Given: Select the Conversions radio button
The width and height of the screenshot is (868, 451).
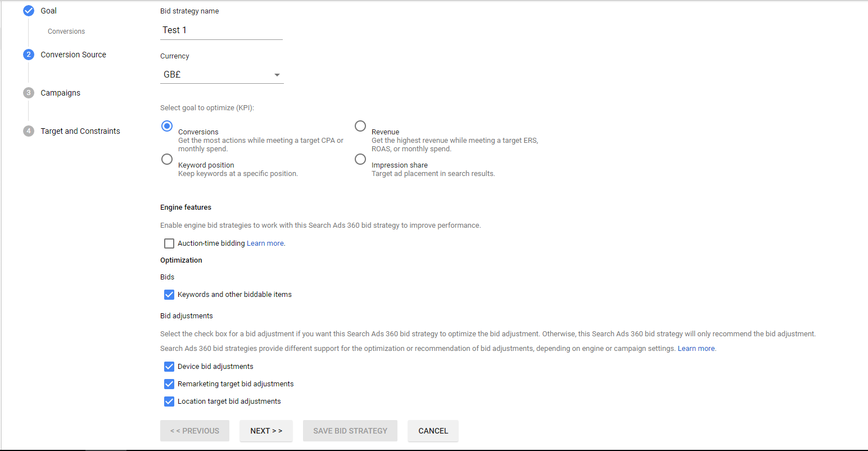Looking at the screenshot, I should click(167, 126).
